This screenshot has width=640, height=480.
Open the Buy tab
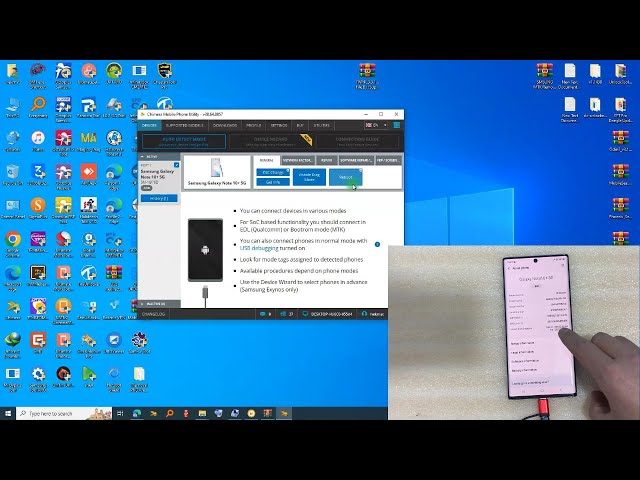click(300, 125)
